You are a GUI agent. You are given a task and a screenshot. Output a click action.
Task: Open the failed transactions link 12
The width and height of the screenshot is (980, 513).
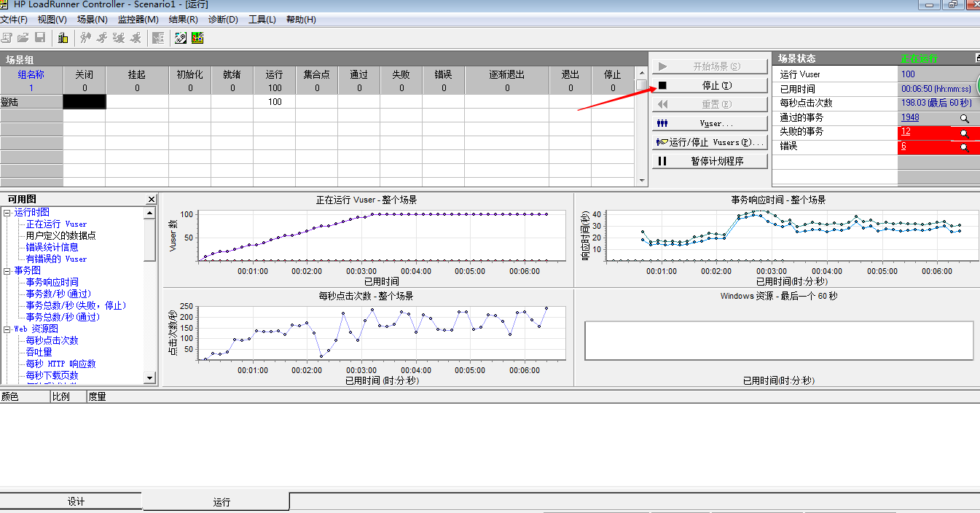click(x=906, y=131)
